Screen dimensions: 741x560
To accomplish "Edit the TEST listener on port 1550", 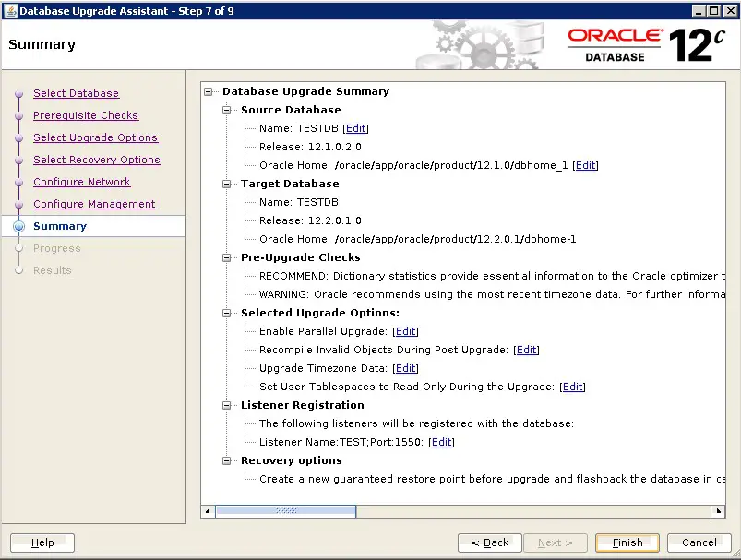I will pyautogui.click(x=441, y=442).
